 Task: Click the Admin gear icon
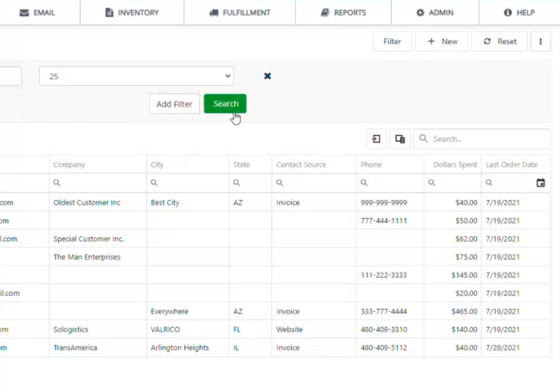[x=420, y=13]
